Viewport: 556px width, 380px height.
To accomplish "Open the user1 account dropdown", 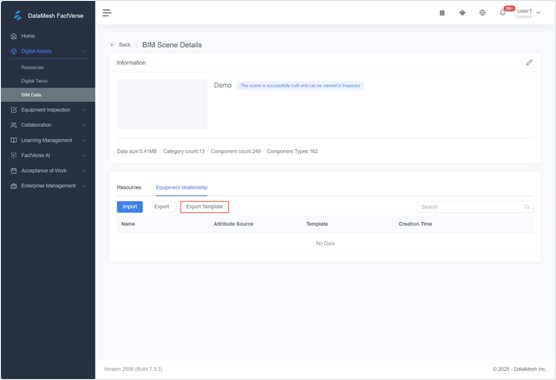I will click(x=528, y=13).
